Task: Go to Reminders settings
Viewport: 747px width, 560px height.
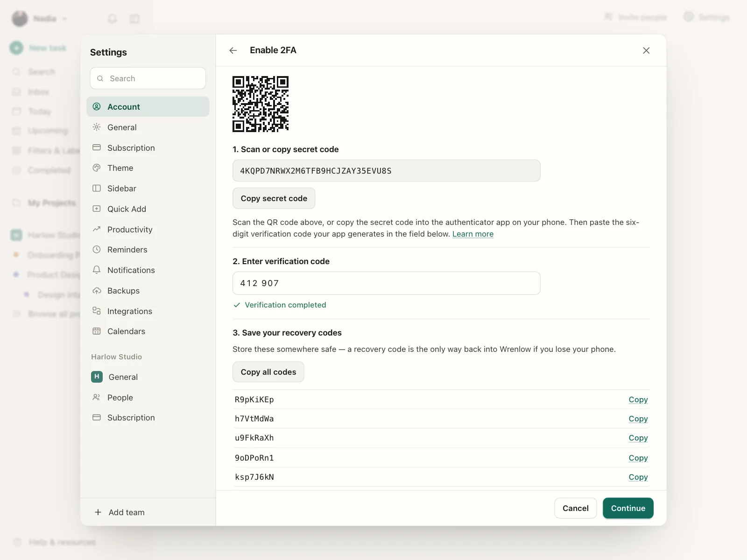Action: point(148,250)
